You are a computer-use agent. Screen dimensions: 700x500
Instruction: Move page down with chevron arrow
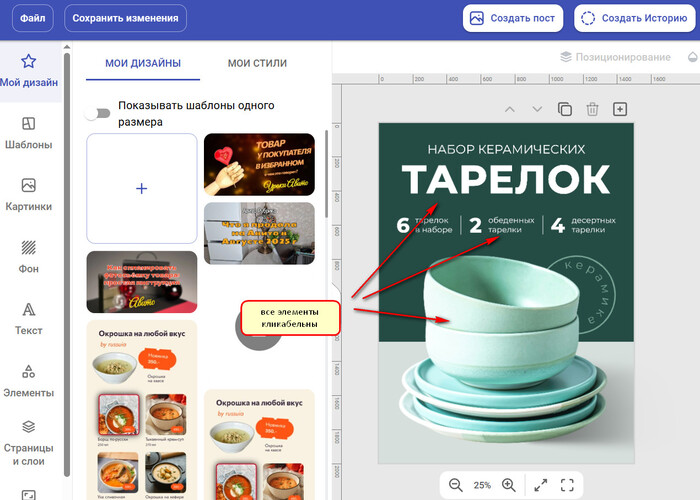(x=537, y=109)
